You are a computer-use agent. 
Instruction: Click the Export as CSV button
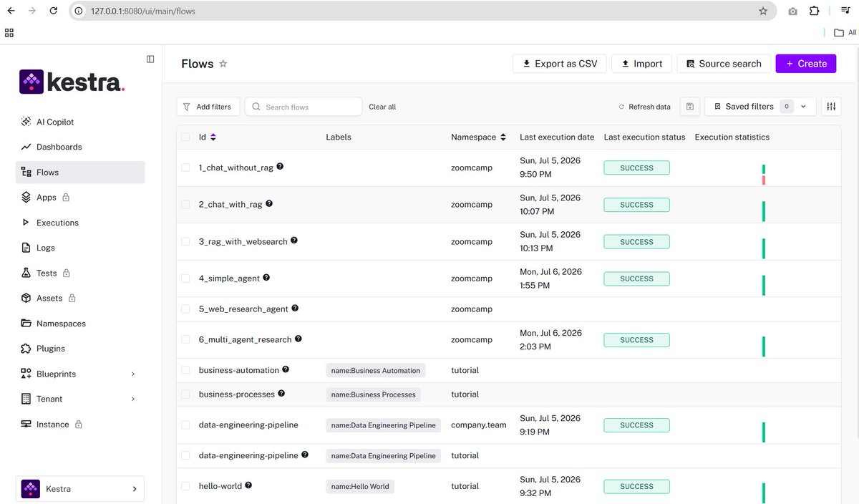pyautogui.click(x=560, y=64)
